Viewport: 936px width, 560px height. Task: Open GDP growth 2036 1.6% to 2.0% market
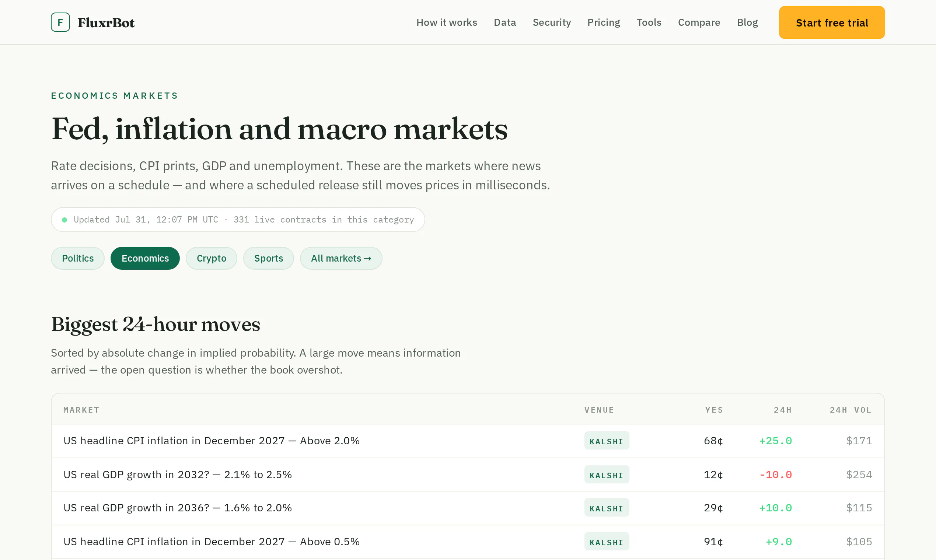click(178, 508)
